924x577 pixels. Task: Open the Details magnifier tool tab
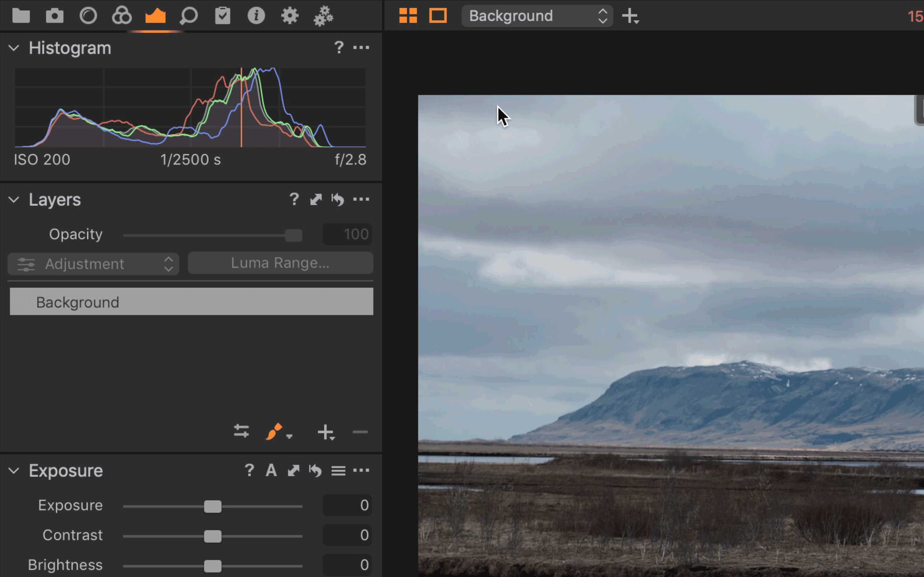(x=189, y=16)
